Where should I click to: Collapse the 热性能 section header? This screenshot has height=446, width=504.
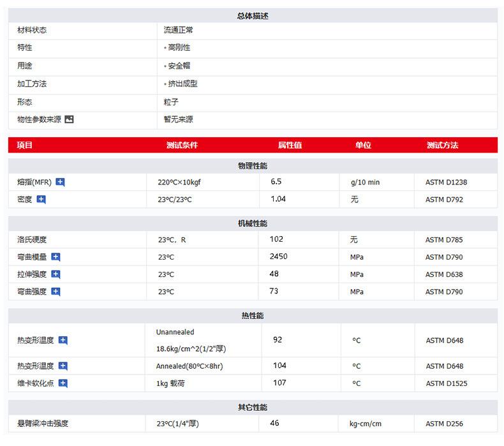(x=252, y=316)
